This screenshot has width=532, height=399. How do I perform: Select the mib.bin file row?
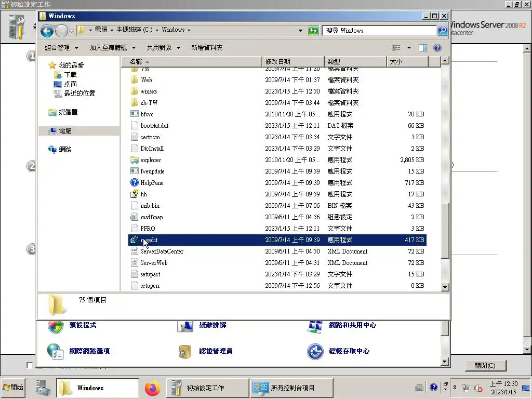pyautogui.click(x=277, y=206)
